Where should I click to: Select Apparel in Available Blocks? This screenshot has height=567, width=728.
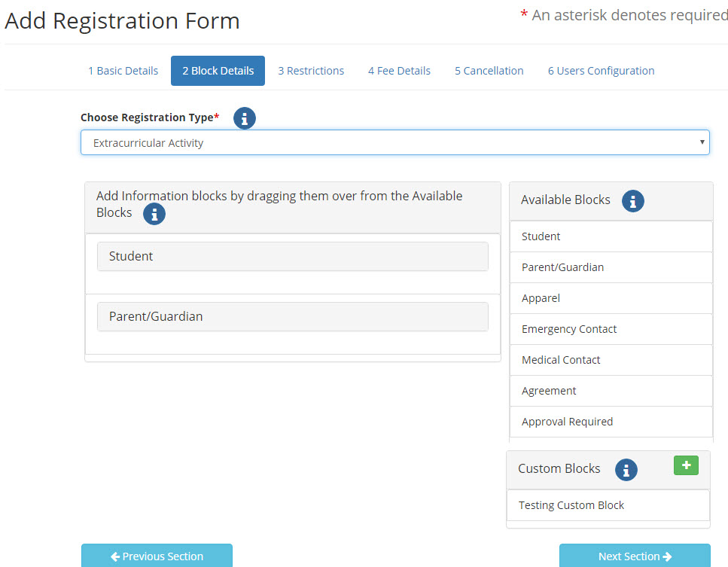(611, 298)
